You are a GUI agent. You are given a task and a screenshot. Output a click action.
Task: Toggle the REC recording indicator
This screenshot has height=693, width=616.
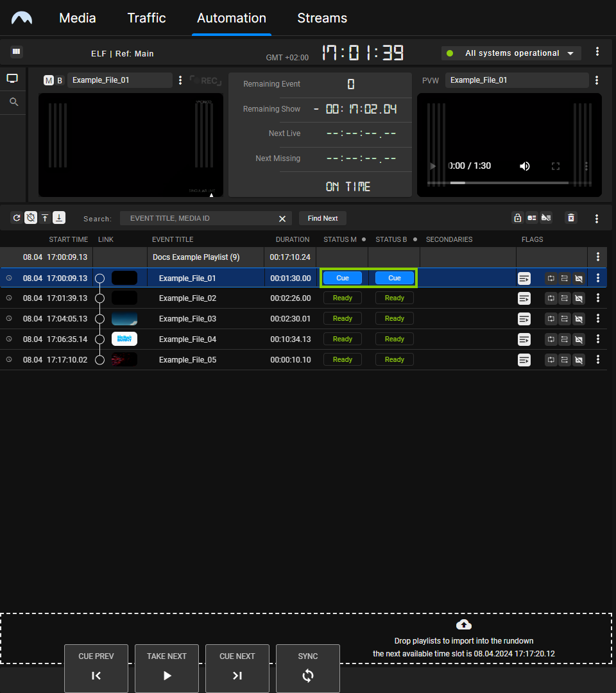[x=205, y=81]
